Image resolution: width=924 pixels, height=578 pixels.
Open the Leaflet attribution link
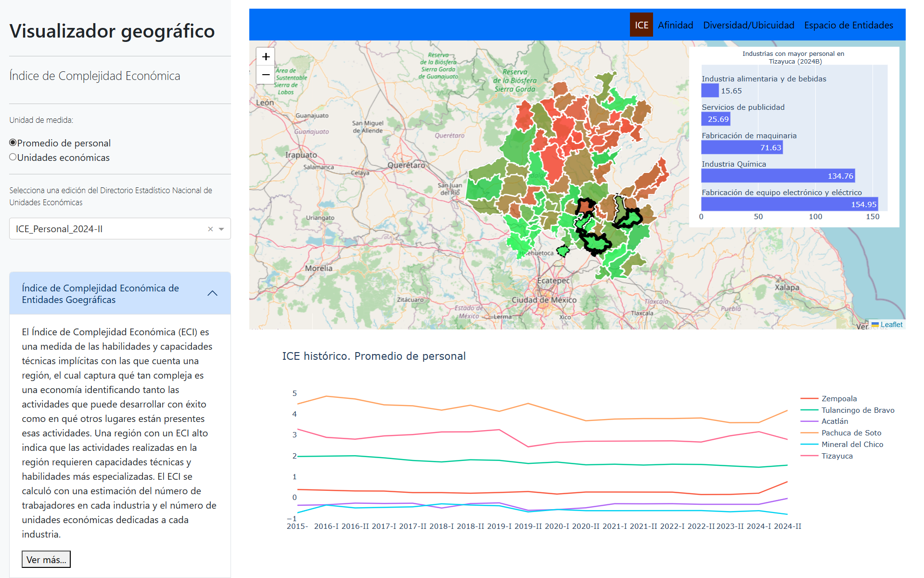(x=891, y=325)
